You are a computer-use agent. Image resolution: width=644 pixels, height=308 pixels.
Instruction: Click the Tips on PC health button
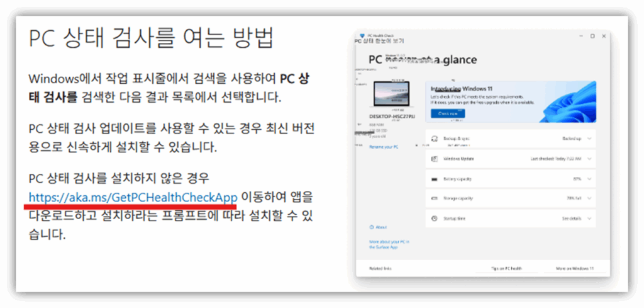click(x=506, y=268)
